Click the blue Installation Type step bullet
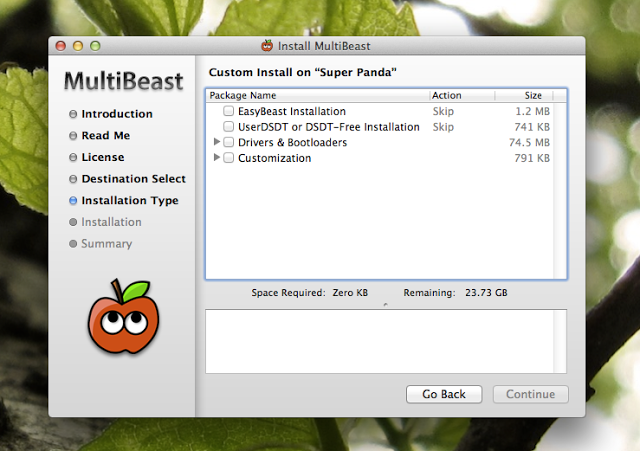 tap(73, 201)
